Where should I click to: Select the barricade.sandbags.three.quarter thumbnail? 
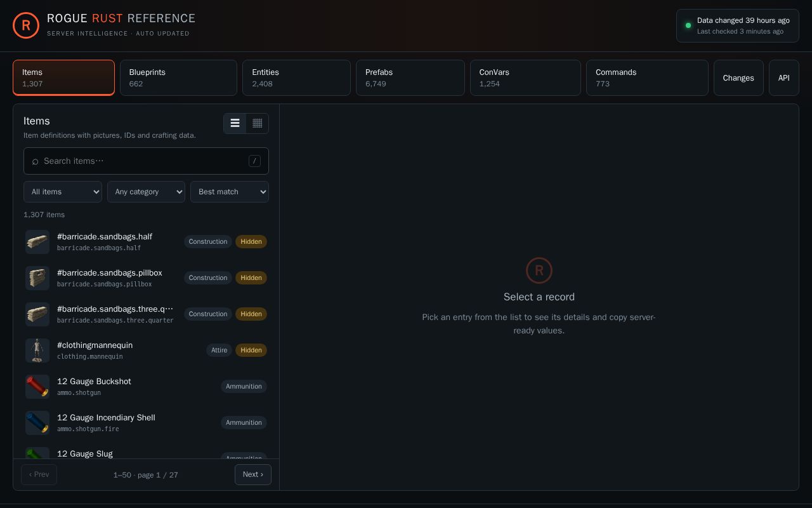(x=37, y=314)
